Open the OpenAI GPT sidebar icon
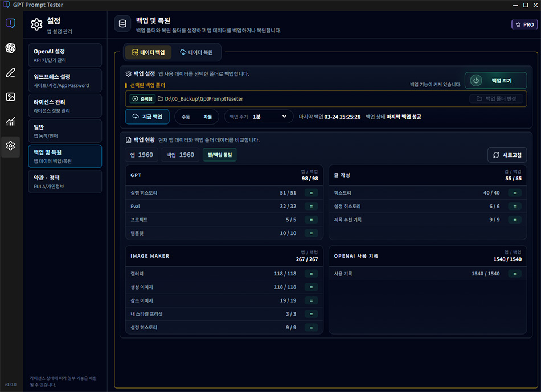The width and height of the screenshot is (541, 392). pyautogui.click(x=10, y=48)
